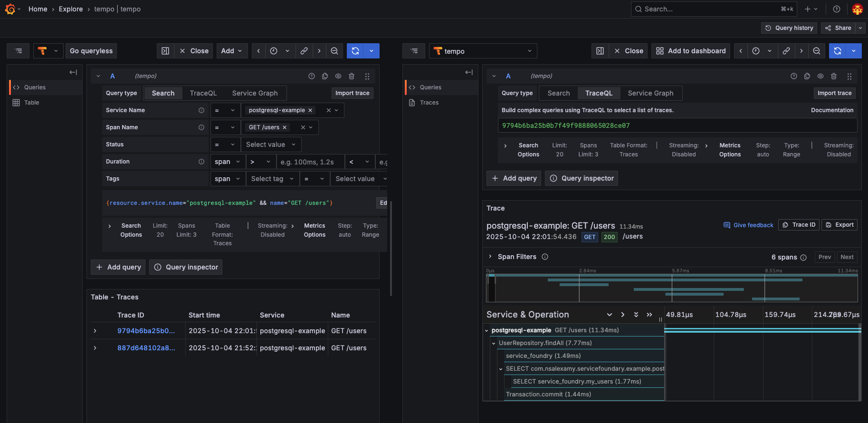Click the span column resize divider

click(x=660, y=319)
